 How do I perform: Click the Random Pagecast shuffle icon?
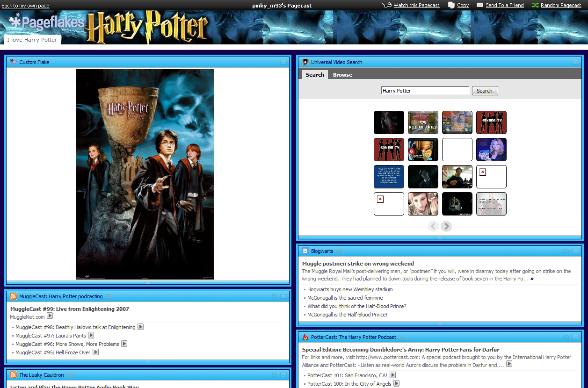535,5
